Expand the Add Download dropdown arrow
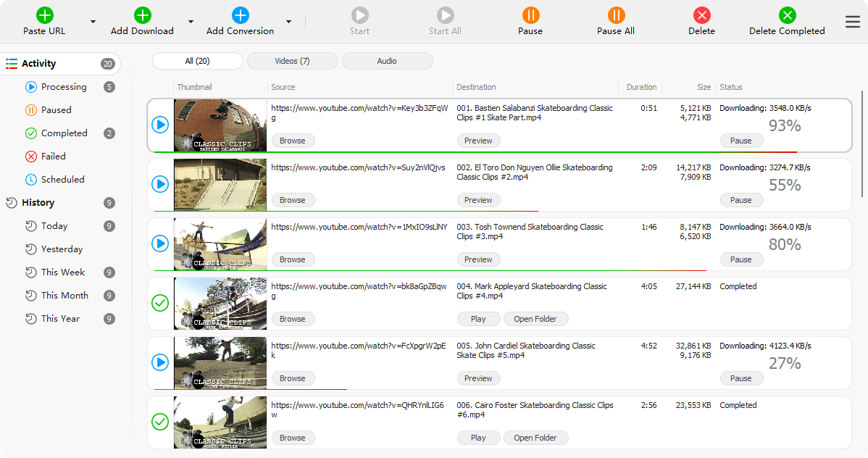 coord(191,22)
